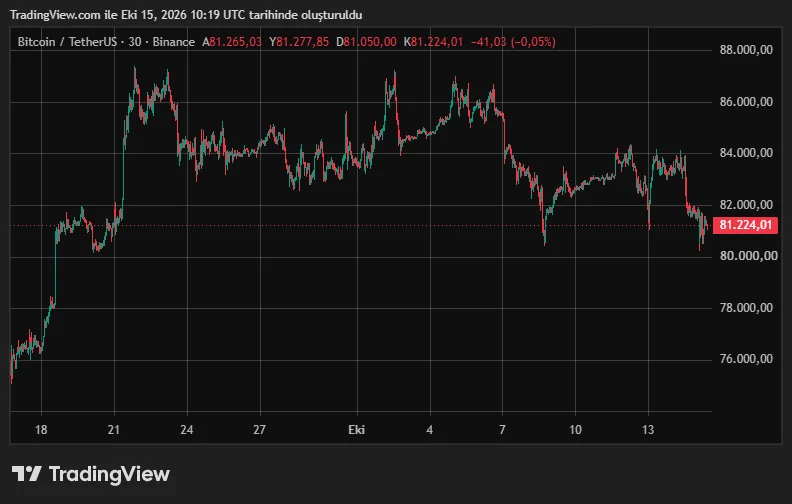Screen dimensions: 792x504
Task: Click the 80.000,00 price axis label
Action: [749, 256]
